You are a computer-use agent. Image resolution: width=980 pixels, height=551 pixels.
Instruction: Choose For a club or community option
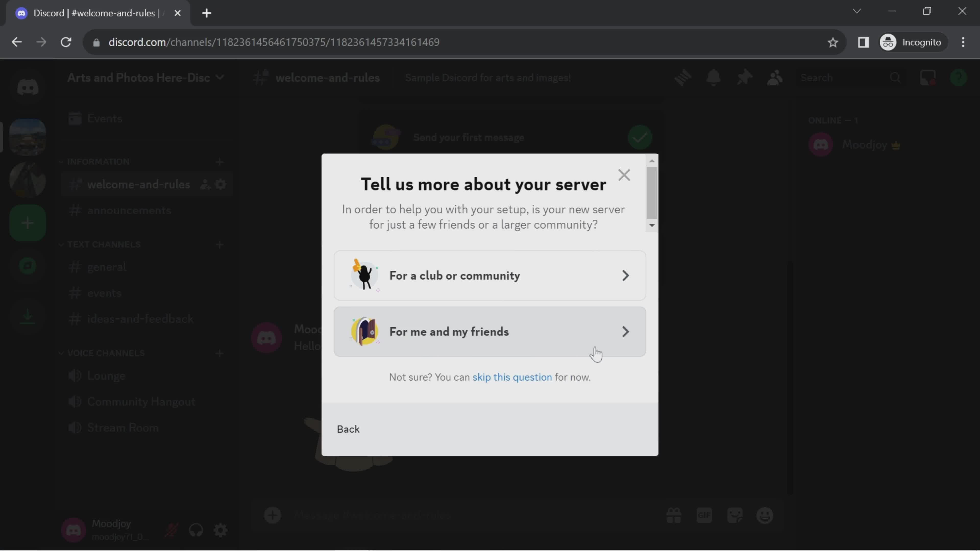click(x=490, y=276)
